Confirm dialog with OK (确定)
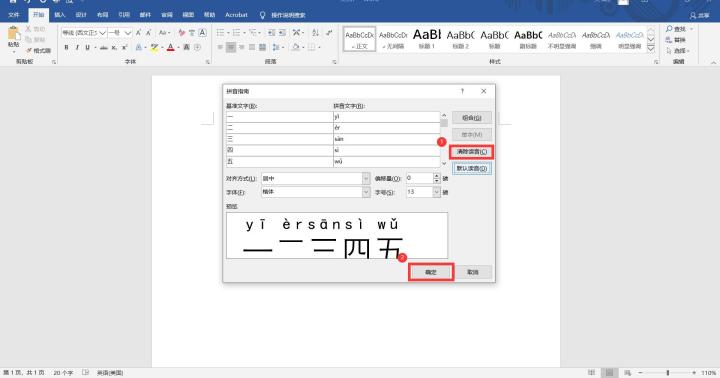Viewport: 720px width, 378px height. click(431, 272)
